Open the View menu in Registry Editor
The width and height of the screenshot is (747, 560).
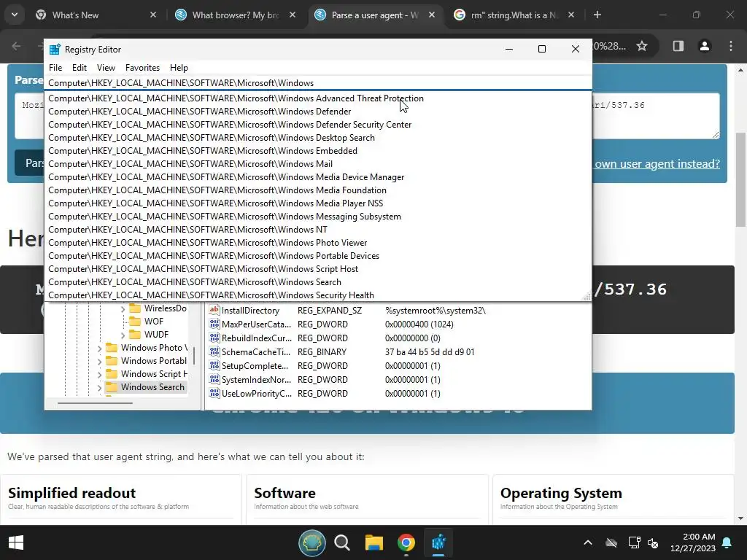(106, 68)
